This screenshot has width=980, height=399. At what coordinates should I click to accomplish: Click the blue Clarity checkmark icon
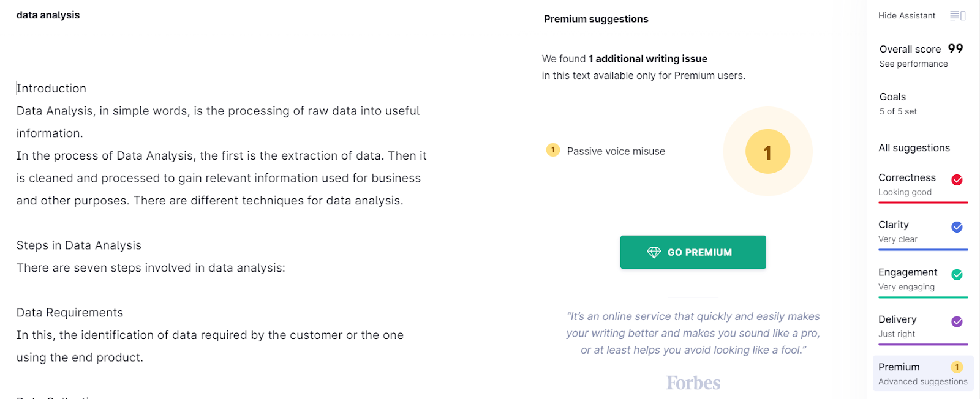957,227
